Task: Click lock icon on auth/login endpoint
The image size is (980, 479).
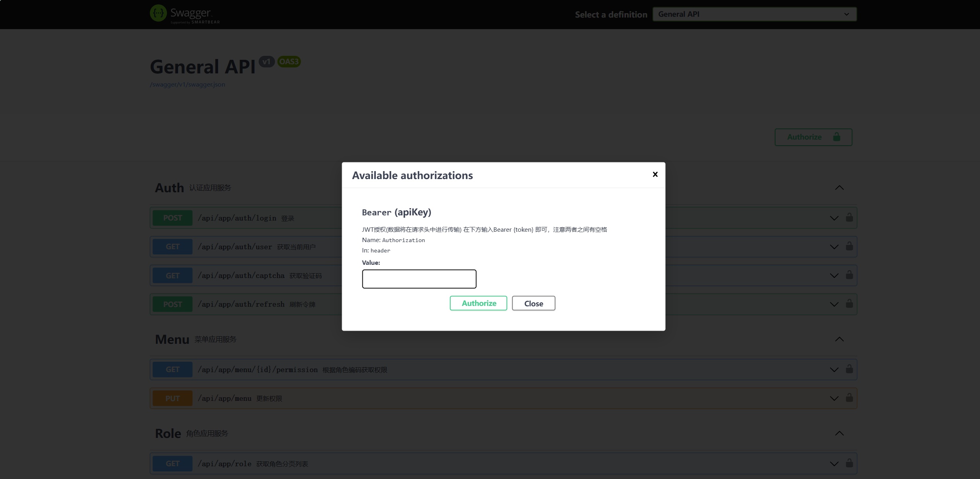Action: point(849,217)
